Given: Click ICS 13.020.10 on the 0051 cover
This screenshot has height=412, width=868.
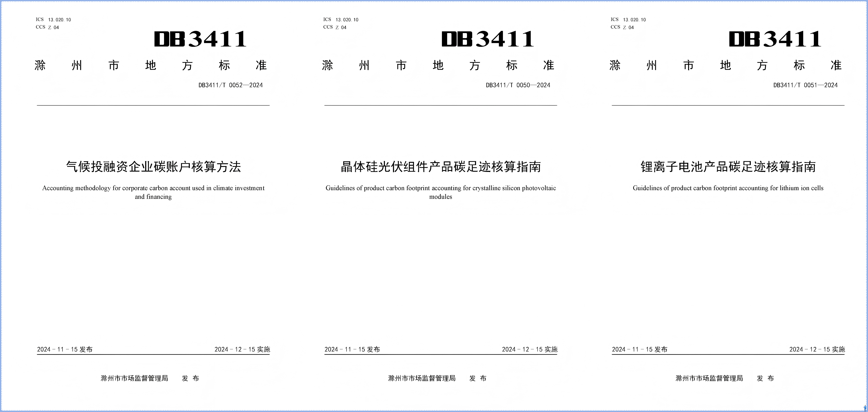Looking at the screenshot, I should pyautogui.click(x=628, y=20).
